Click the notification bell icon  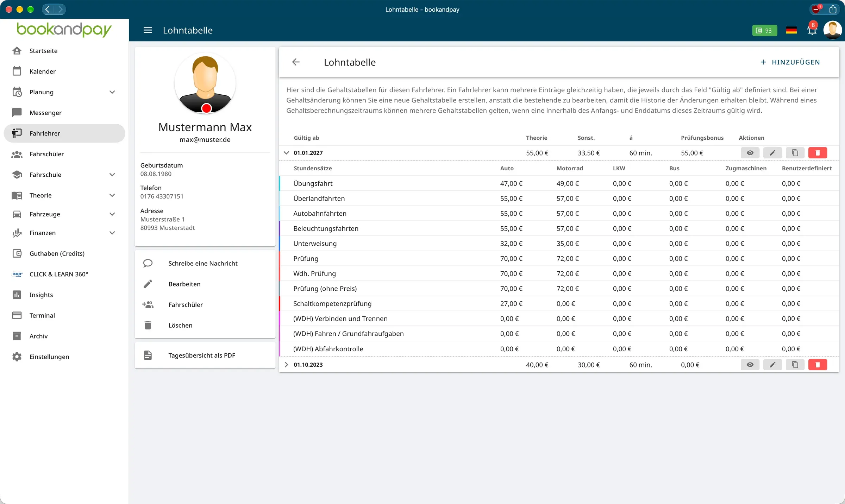pos(812,30)
